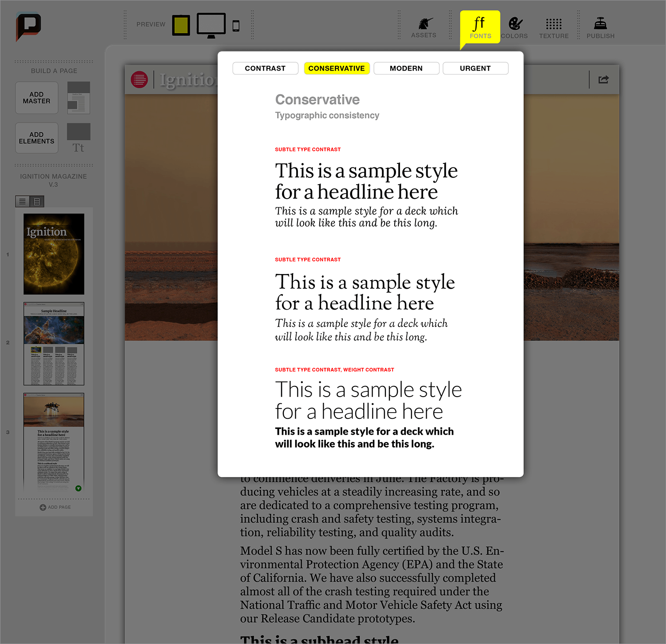Click the Add Page link
Viewport: 666px width, 644px height.
(55, 507)
